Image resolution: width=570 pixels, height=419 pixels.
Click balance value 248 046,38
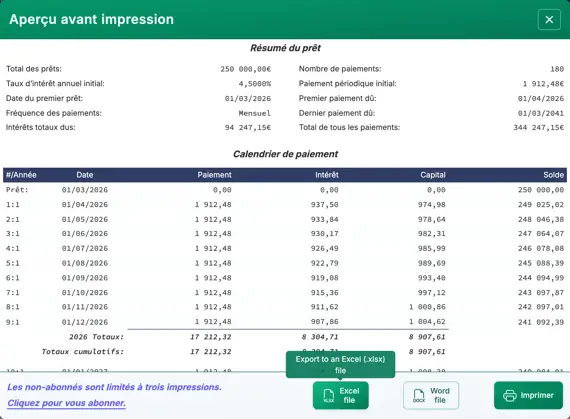[541, 219]
